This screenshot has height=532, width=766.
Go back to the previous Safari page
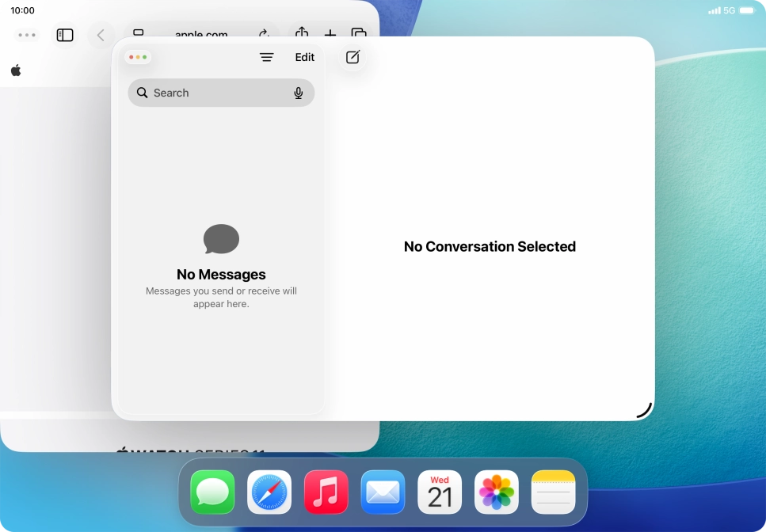[101, 35]
